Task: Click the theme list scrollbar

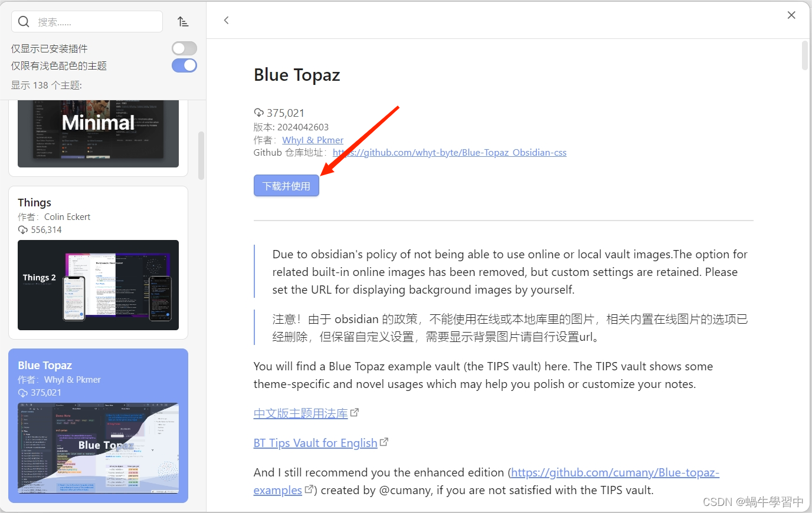Action: (x=201, y=155)
